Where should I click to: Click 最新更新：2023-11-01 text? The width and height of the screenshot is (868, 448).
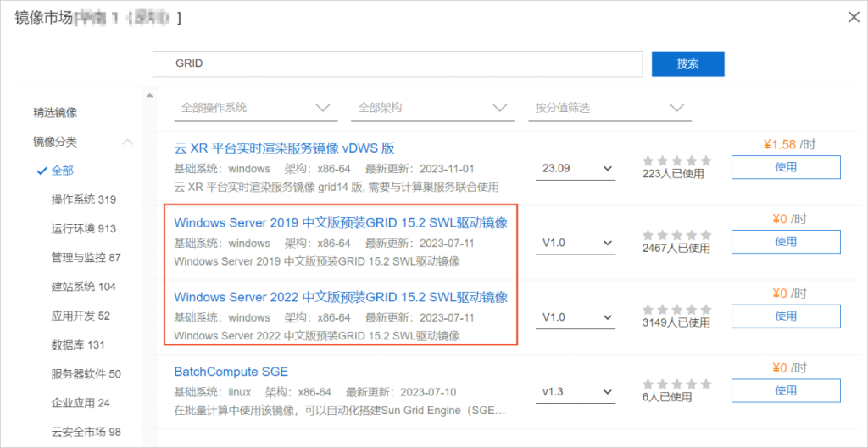[x=420, y=169]
